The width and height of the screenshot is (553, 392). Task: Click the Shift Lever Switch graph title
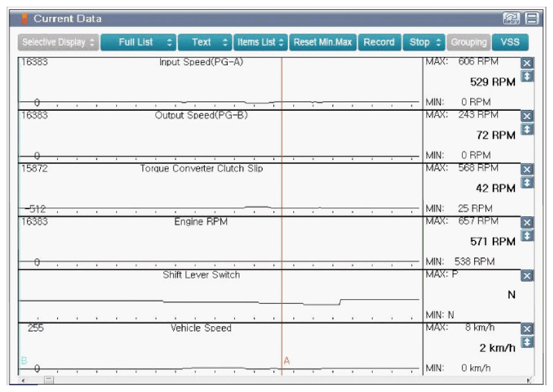pyautogui.click(x=201, y=274)
